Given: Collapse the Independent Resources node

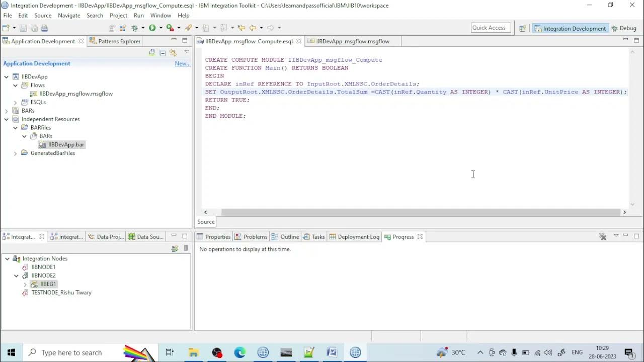Looking at the screenshot, I should coord(7,119).
